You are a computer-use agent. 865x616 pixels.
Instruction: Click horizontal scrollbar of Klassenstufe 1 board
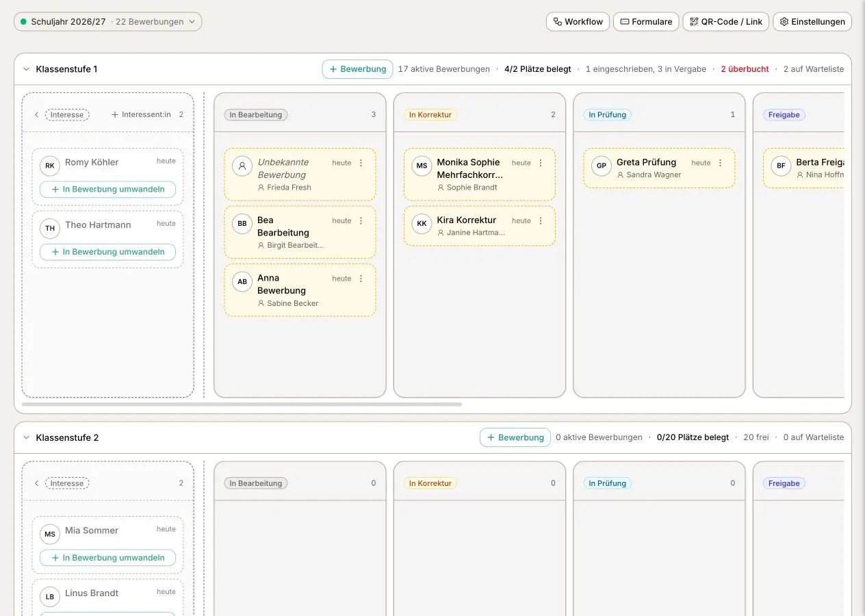(x=242, y=405)
